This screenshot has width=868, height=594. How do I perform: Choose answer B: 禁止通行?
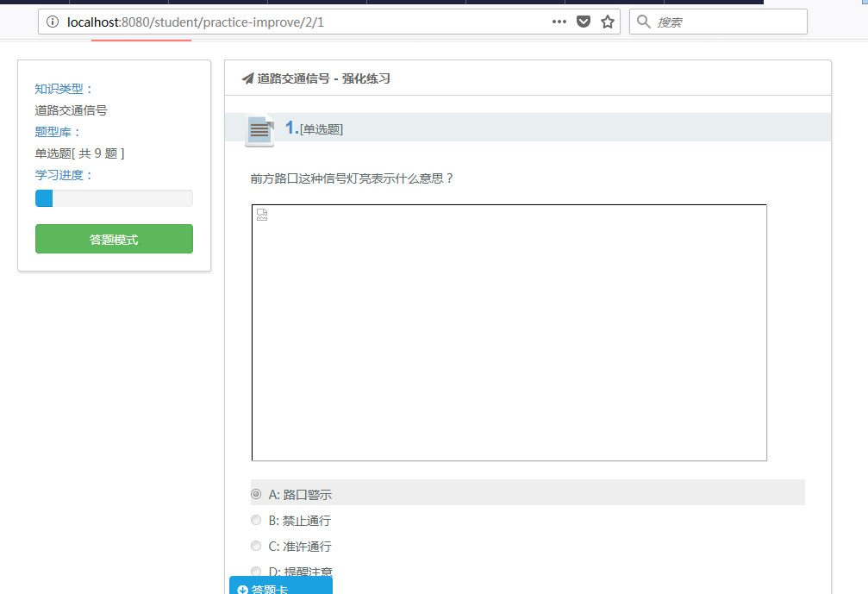pyautogui.click(x=256, y=520)
